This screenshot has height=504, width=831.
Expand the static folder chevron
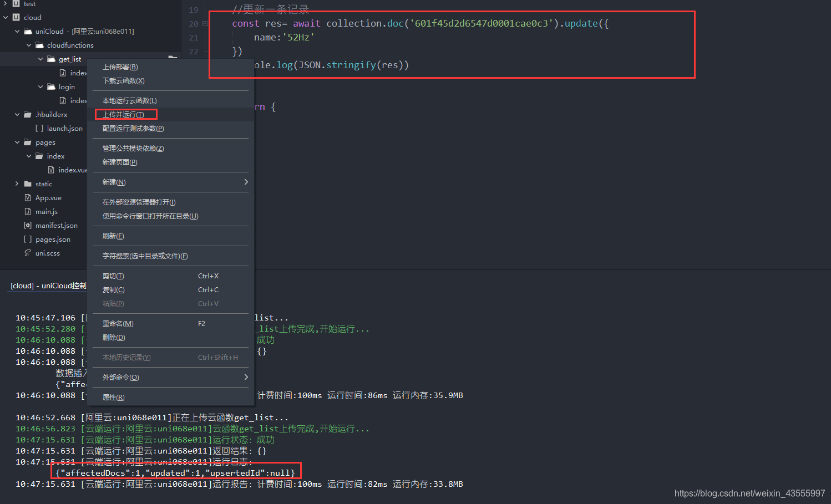(x=17, y=184)
